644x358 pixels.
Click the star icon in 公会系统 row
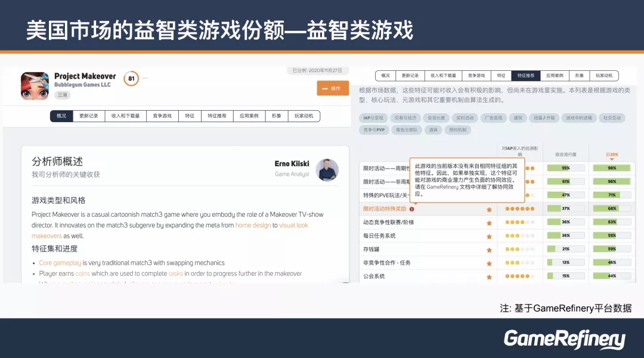[x=489, y=277]
